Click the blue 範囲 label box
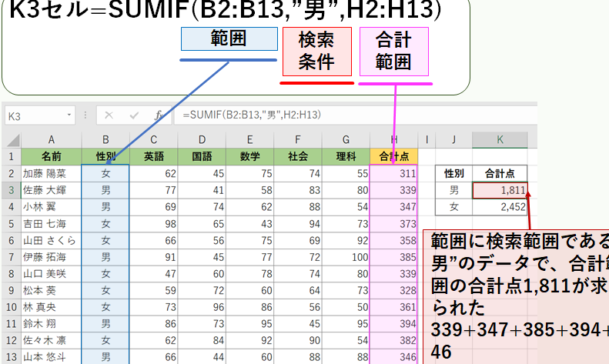The image size is (609, 364). (228, 39)
